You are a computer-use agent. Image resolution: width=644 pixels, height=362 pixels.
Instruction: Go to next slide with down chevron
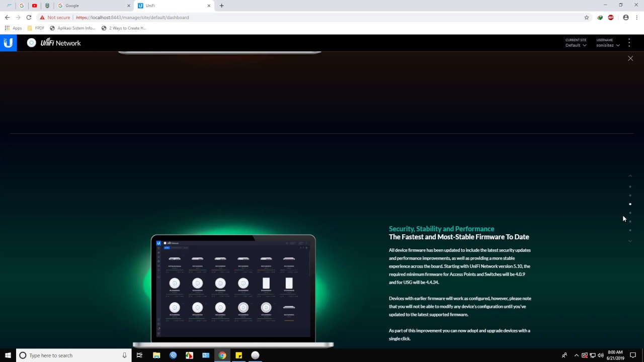point(630,241)
